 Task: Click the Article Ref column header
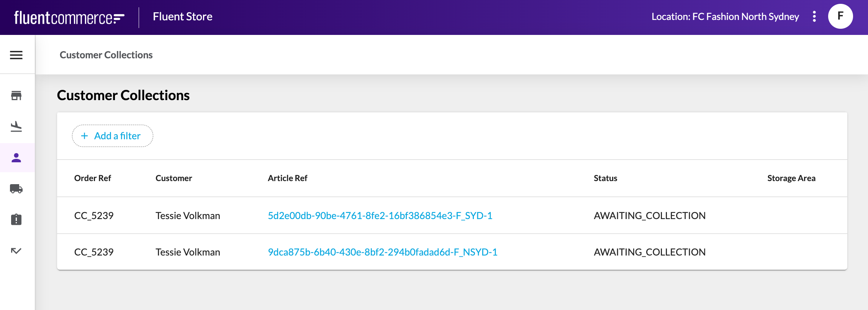tap(287, 178)
